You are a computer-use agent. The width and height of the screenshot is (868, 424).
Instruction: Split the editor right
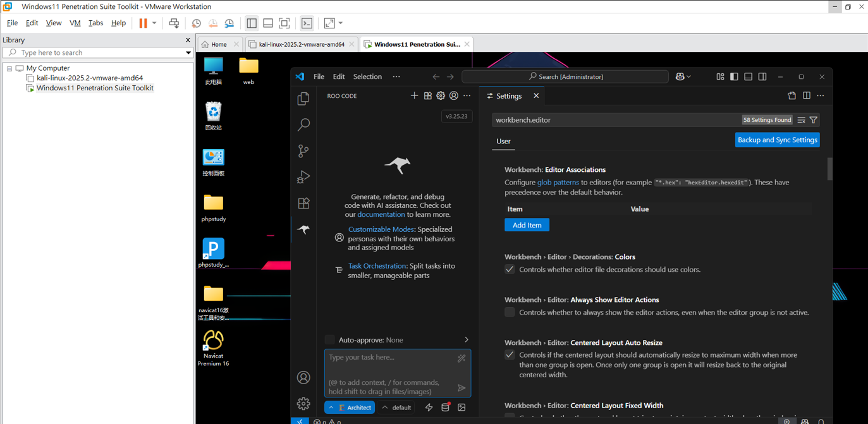[806, 96]
